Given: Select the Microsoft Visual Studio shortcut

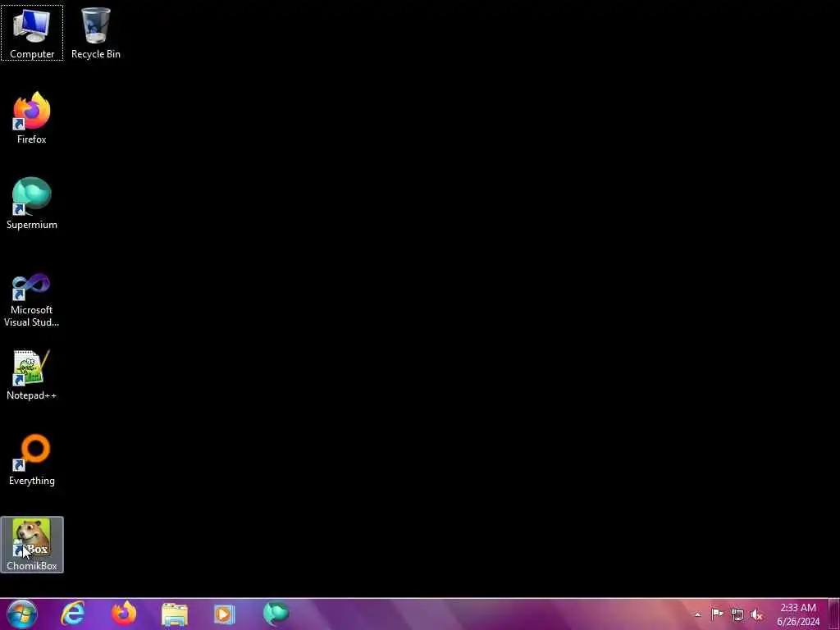Looking at the screenshot, I should [32, 300].
